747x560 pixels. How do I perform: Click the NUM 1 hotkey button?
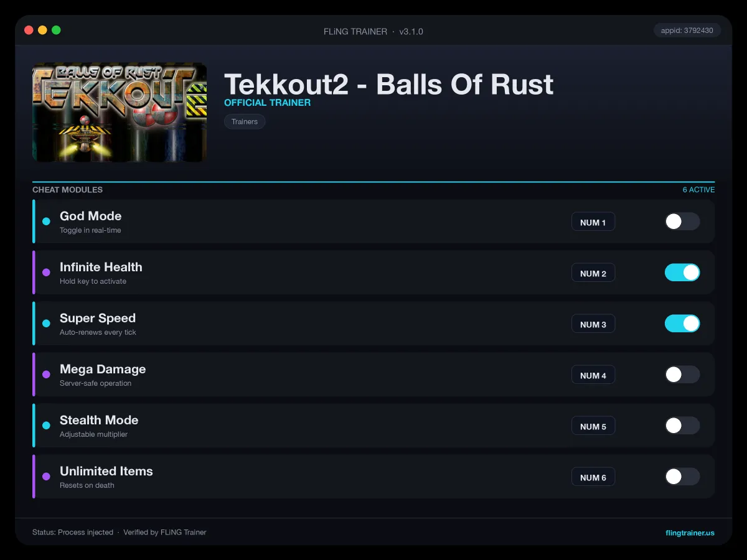(x=593, y=222)
